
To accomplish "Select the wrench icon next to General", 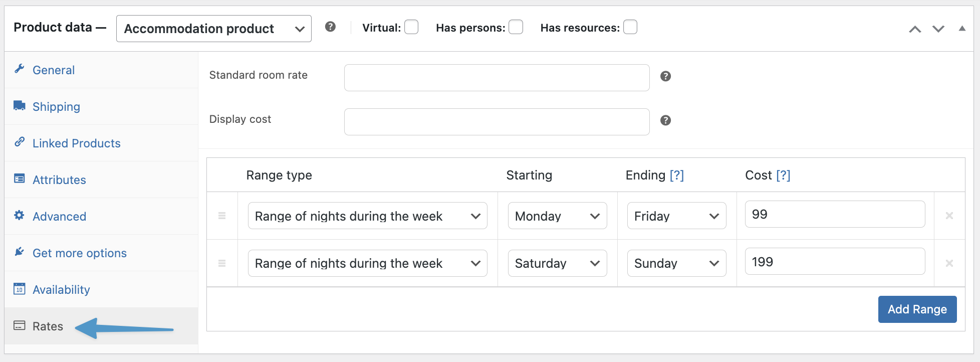I will 19,69.
